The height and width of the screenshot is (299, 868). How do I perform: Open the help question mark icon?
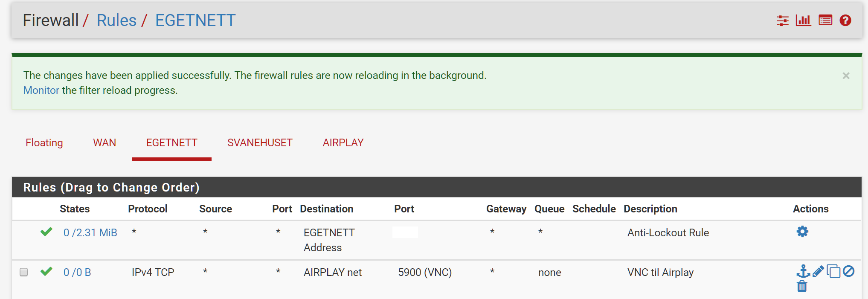[x=845, y=20]
